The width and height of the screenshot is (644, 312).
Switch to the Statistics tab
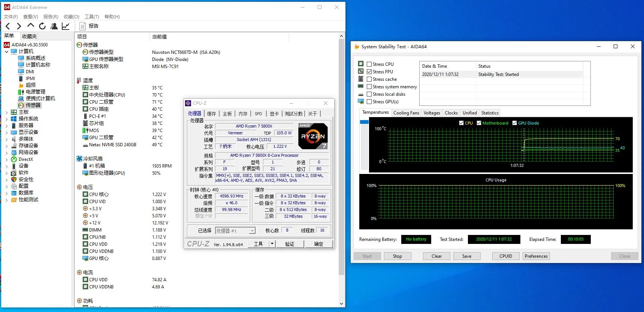pos(490,113)
